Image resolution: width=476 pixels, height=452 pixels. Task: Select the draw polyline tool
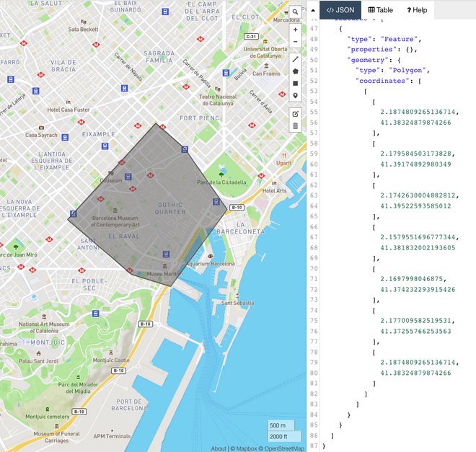tap(295, 59)
